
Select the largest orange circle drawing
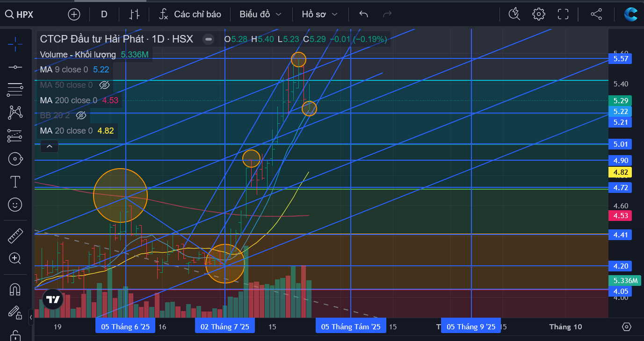click(x=120, y=195)
